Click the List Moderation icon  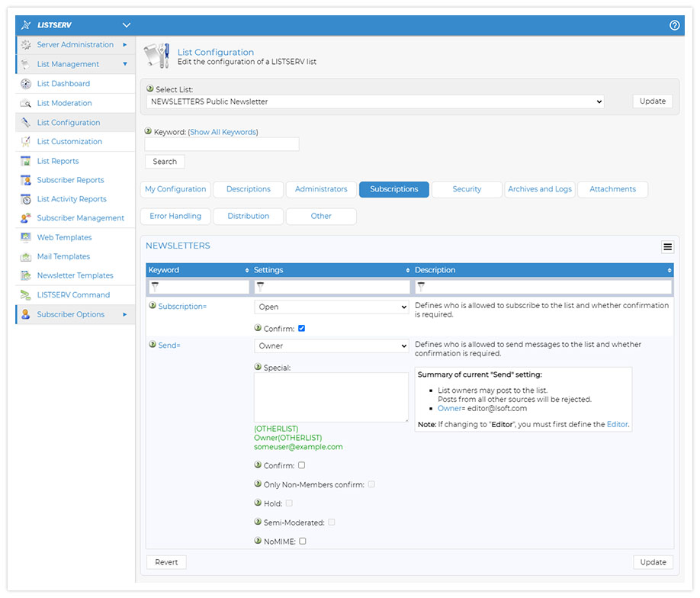point(26,103)
